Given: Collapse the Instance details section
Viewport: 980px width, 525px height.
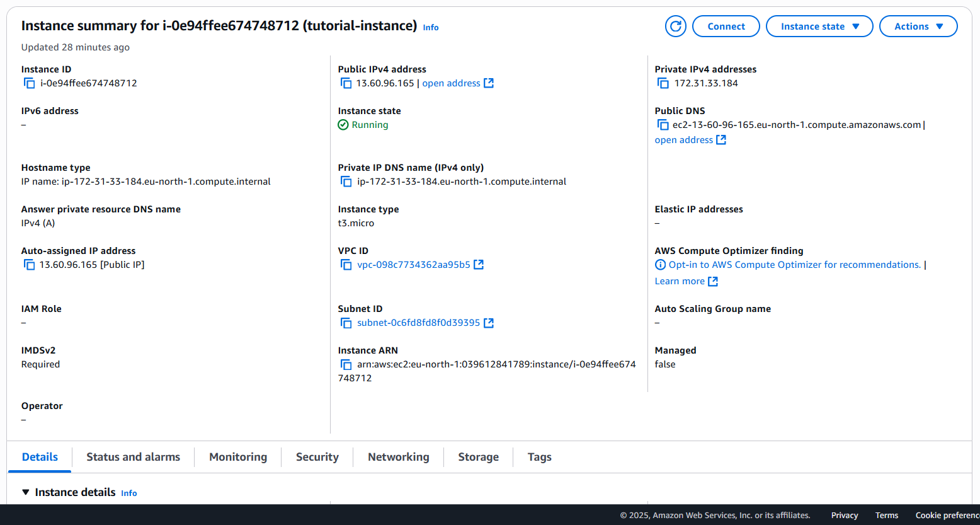Looking at the screenshot, I should coord(26,492).
